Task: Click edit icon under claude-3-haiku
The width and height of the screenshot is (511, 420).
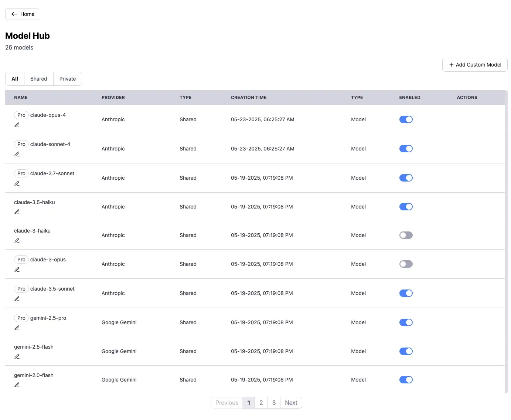Action: [x=17, y=240]
